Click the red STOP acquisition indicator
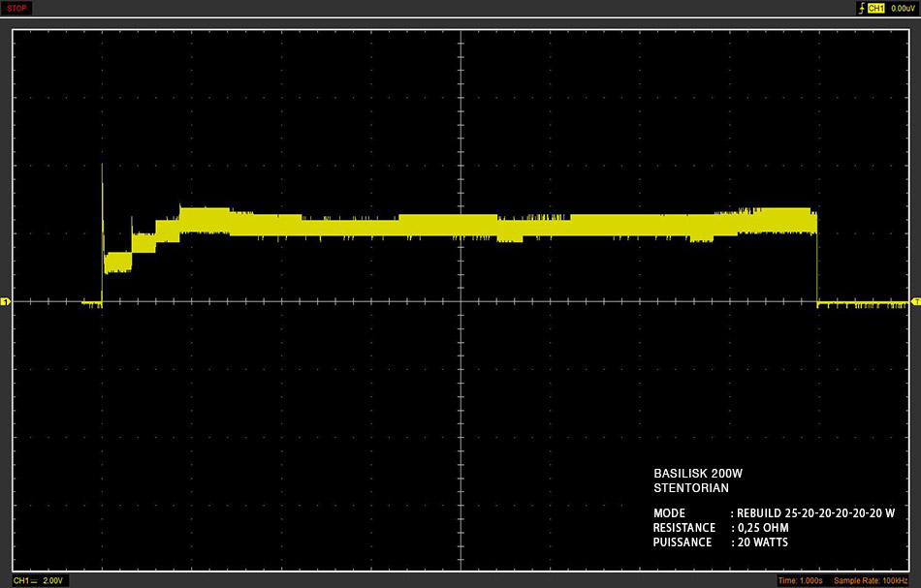 [16, 8]
